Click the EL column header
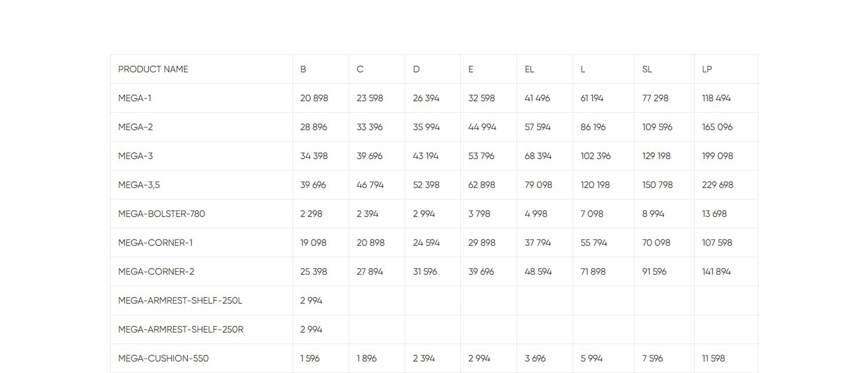868x373 pixels. (529, 69)
